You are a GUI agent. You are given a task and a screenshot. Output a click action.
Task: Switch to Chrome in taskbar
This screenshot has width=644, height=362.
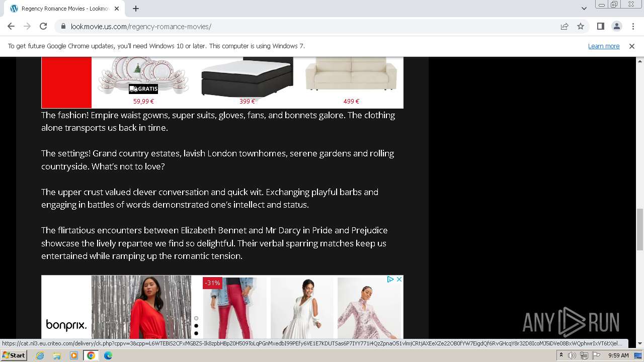coord(91,355)
